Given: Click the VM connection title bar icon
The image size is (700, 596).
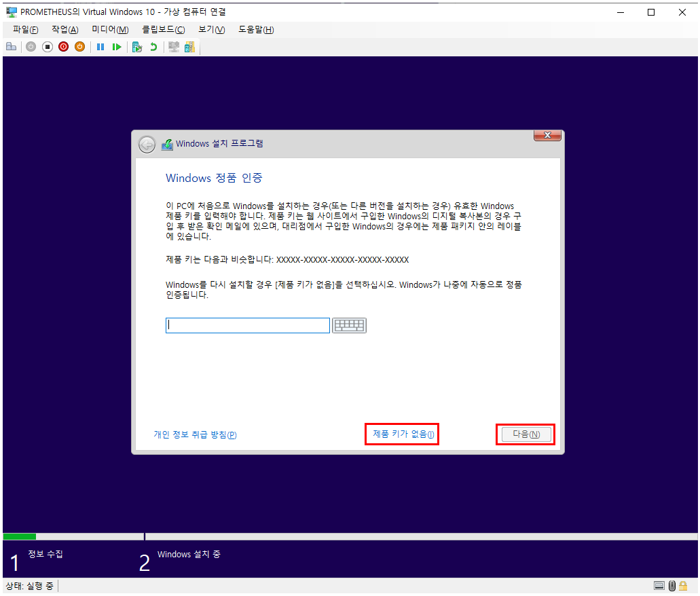Looking at the screenshot, I should coord(11,12).
